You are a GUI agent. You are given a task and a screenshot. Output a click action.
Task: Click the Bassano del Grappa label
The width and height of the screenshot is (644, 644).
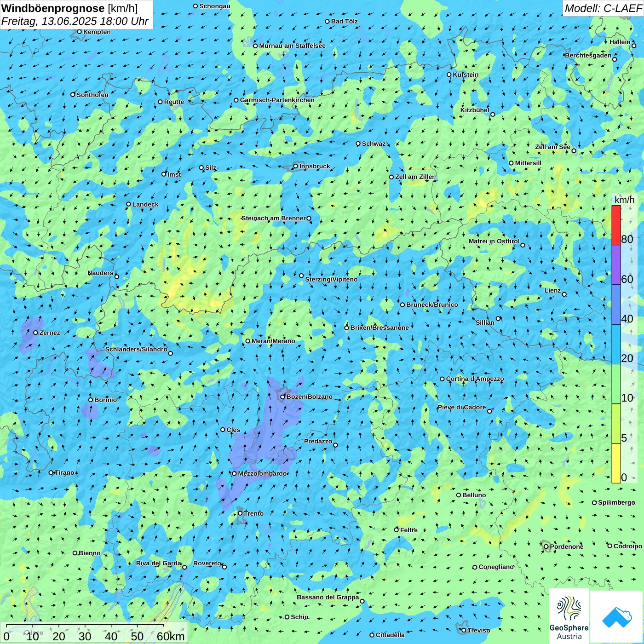pyautogui.click(x=328, y=597)
